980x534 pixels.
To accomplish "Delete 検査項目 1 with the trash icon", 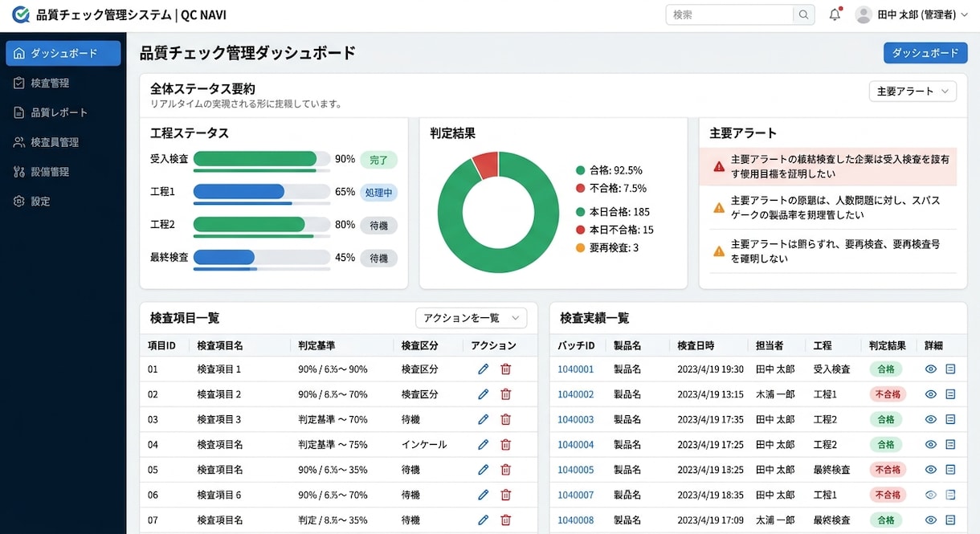I will (x=506, y=369).
